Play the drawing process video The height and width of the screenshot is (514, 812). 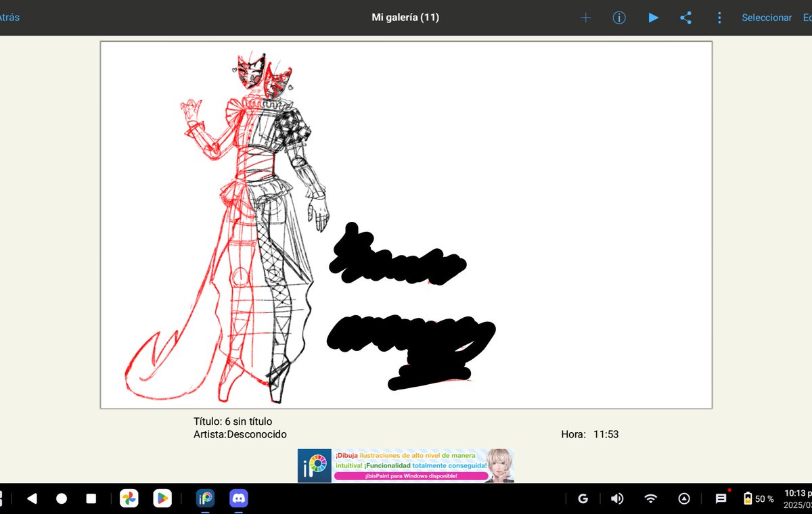pos(653,18)
